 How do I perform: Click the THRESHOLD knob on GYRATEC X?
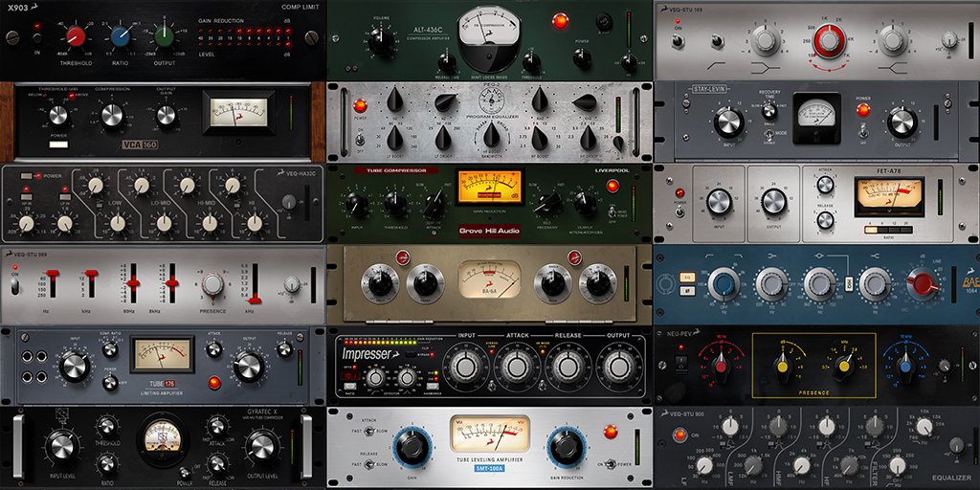[107, 426]
